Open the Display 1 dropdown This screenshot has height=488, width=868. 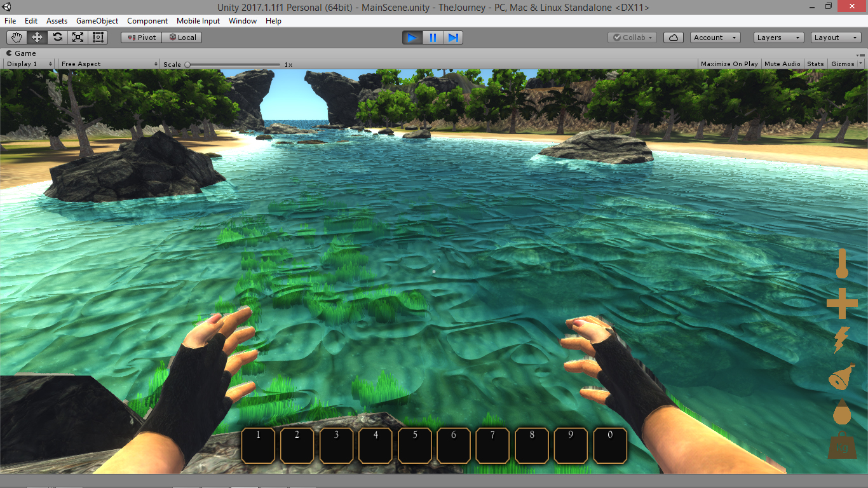[29, 64]
